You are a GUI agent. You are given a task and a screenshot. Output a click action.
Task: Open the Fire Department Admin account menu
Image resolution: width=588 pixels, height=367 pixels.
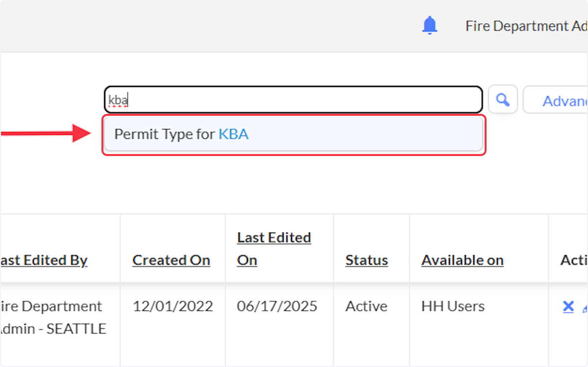[x=527, y=26]
